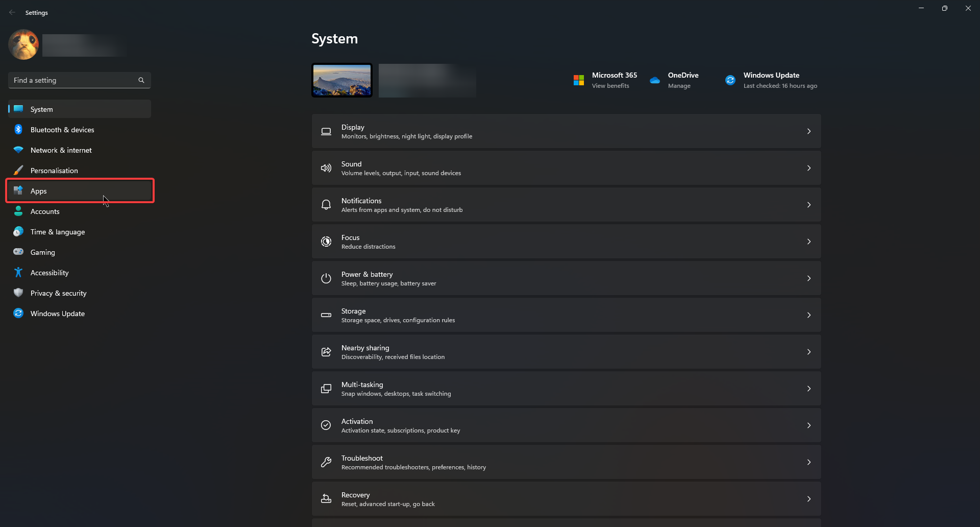The image size is (980, 527).
Task: Click the Gaming controller icon
Action: [x=18, y=252]
